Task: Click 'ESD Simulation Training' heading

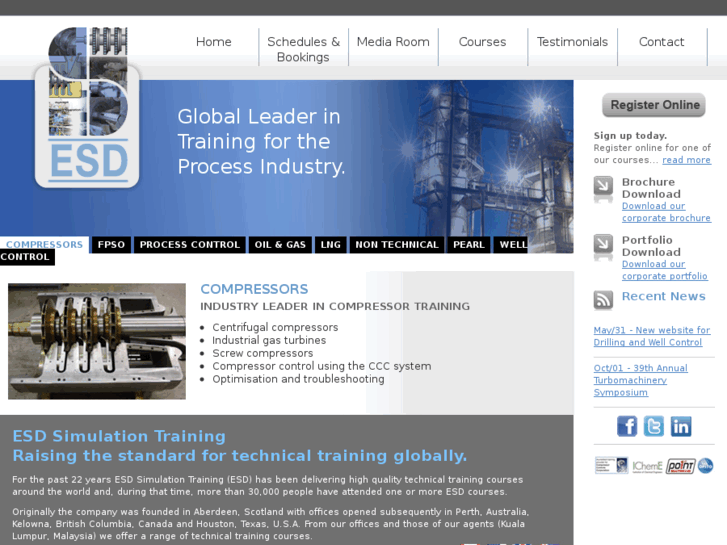Action: [x=119, y=436]
